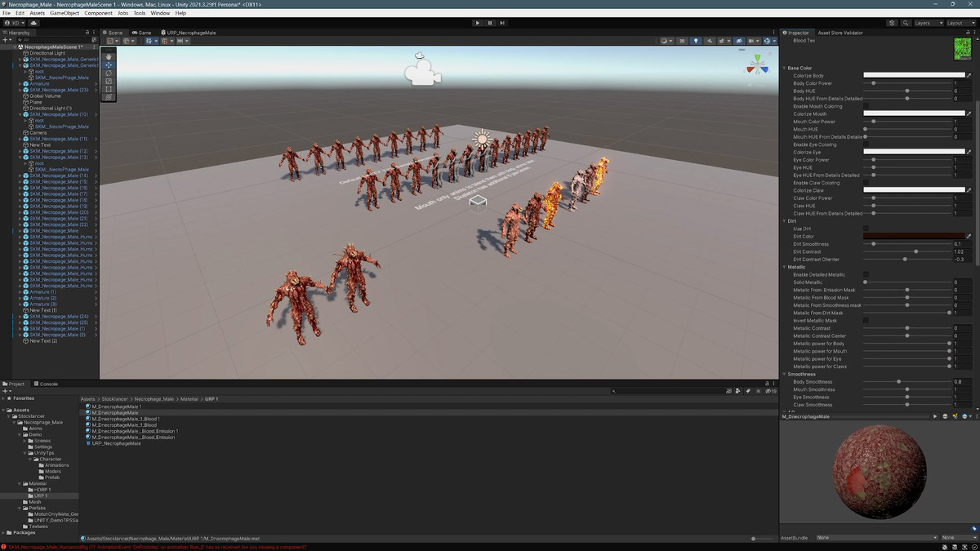
Task: Click the Play button to enter play mode
Action: point(478,23)
